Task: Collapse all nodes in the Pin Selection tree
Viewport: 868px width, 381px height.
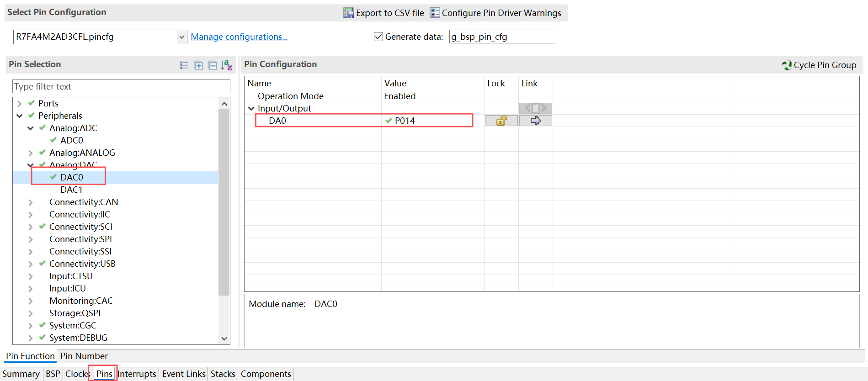Action: pos(213,65)
